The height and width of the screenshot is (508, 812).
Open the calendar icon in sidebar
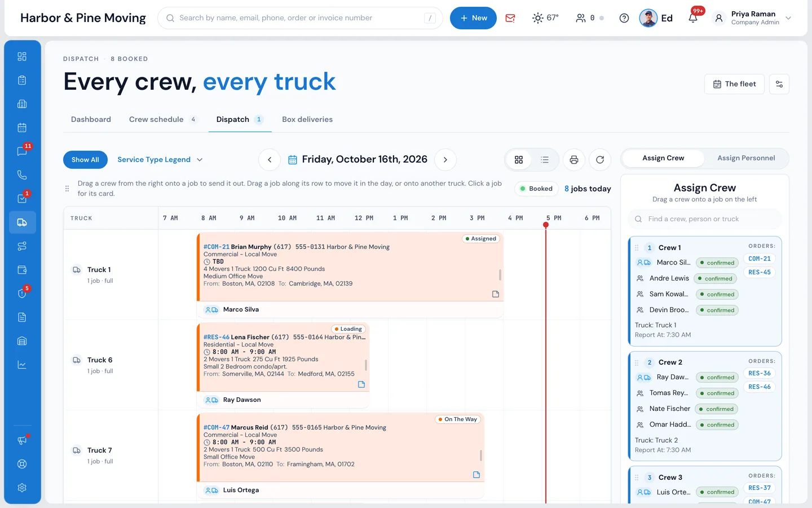22,128
